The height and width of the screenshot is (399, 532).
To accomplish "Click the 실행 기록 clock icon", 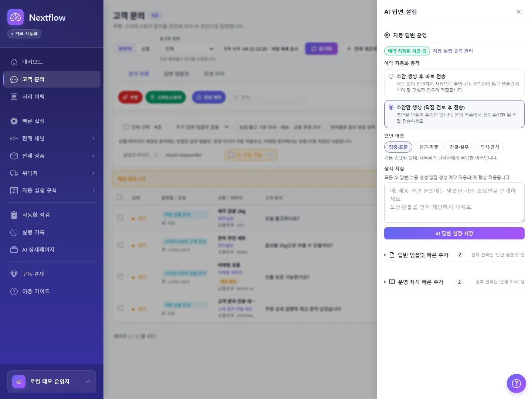I will [x=14, y=232].
